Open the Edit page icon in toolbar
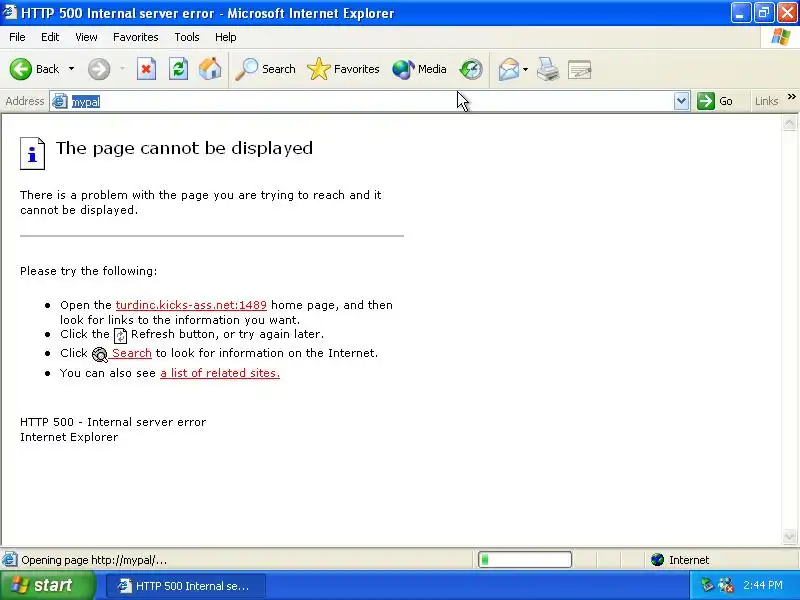The image size is (800, 600). (580, 69)
